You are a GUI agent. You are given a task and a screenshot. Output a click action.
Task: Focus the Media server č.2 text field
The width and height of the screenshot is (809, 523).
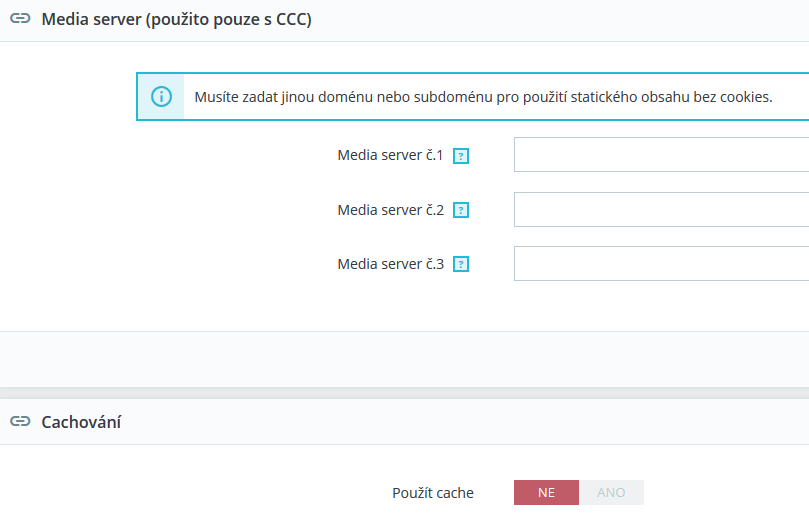[x=661, y=210]
